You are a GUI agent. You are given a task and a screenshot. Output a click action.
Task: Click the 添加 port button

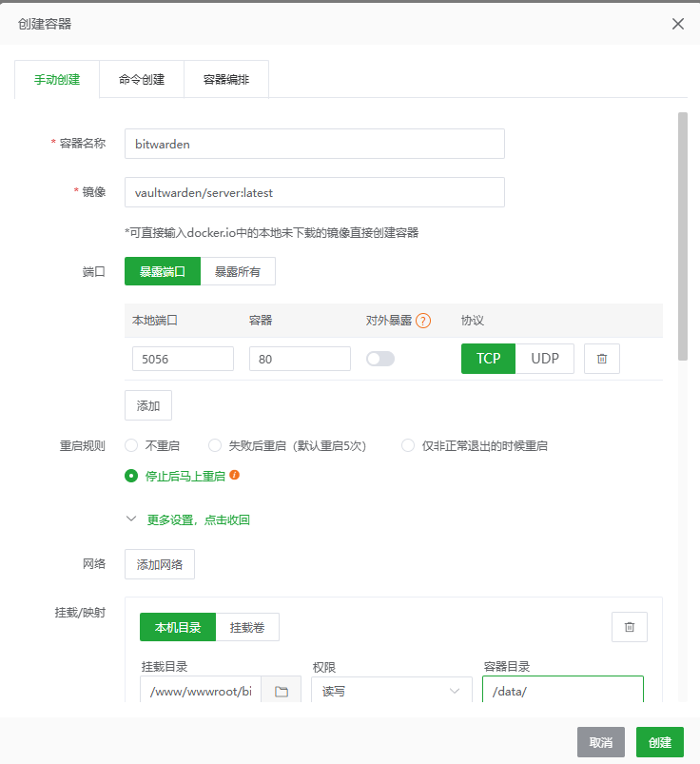(148, 405)
